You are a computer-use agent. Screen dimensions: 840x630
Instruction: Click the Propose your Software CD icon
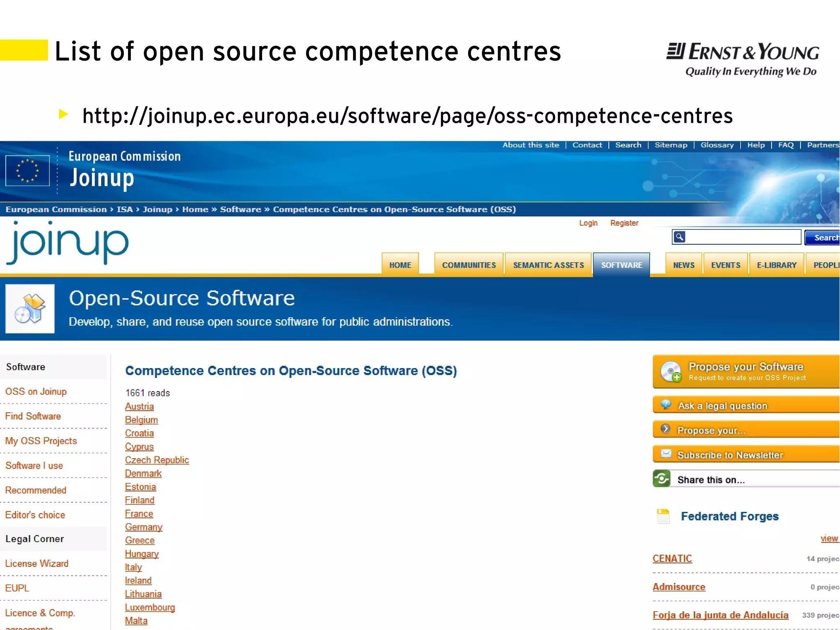671,371
